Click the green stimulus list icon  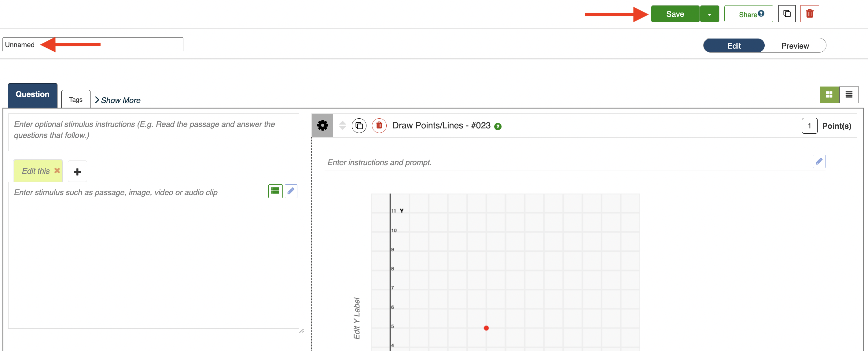[x=275, y=191]
